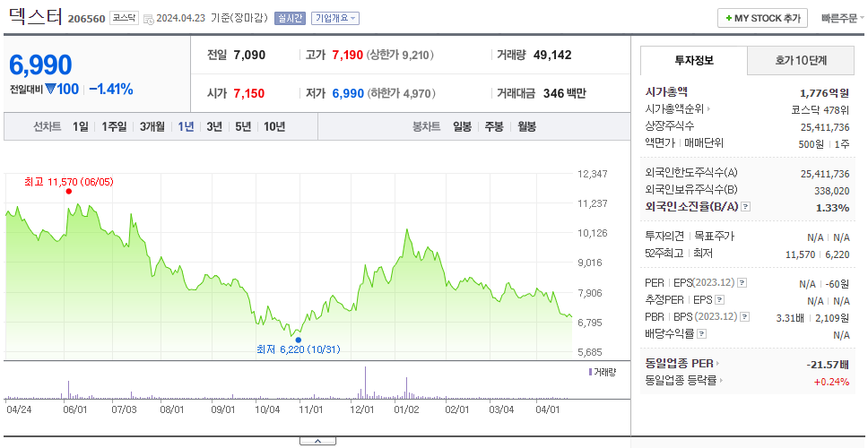Screen dimensions: 868x448
Task: Switch to the 호가10단계 tab
Action: 801,60
